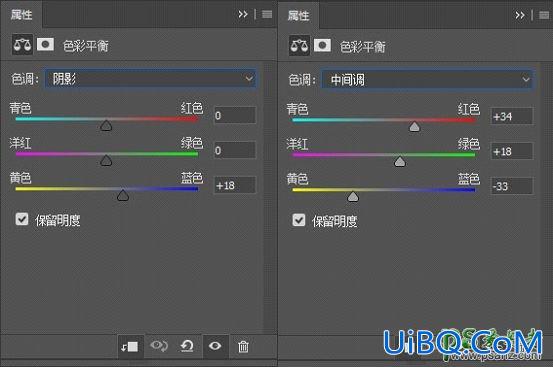This screenshot has height=367, width=553.
Task: Click 黄色 label in Shadows panel
Action: point(20,178)
